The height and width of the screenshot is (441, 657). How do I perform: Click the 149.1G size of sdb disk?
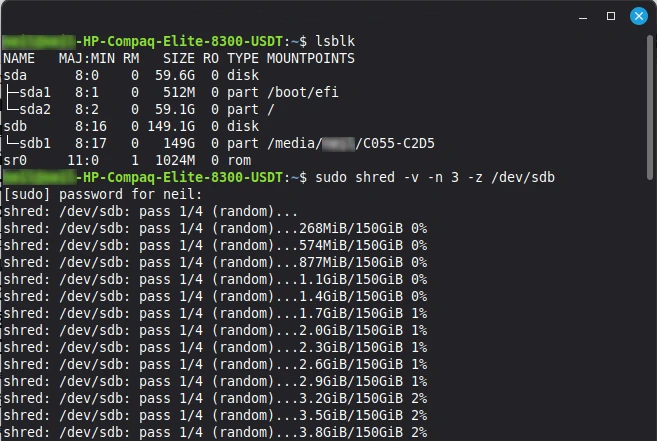tap(171, 126)
